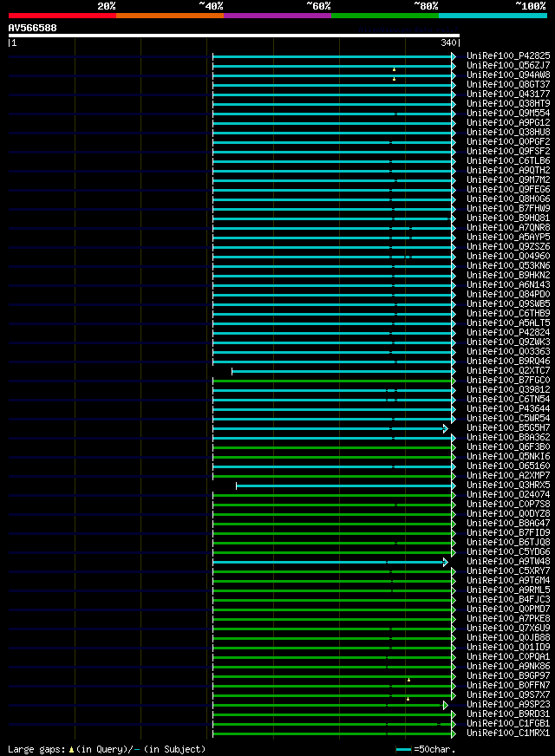Open hit UniRef100_Q8GT37
This screenshot has height=756, width=555.
coord(508,84)
